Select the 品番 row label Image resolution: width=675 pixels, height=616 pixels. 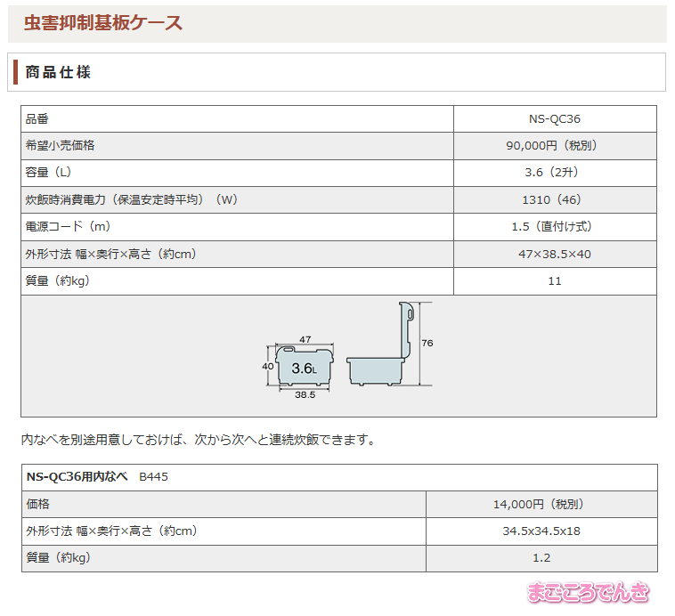tap(37, 118)
